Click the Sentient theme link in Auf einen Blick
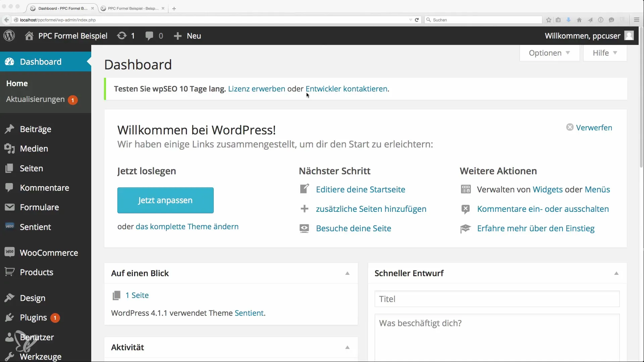644x362 pixels. [249, 313]
